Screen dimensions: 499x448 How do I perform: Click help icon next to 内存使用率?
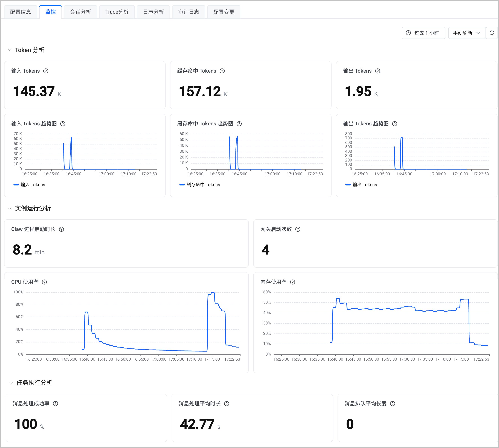pyautogui.click(x=293, y=282)
